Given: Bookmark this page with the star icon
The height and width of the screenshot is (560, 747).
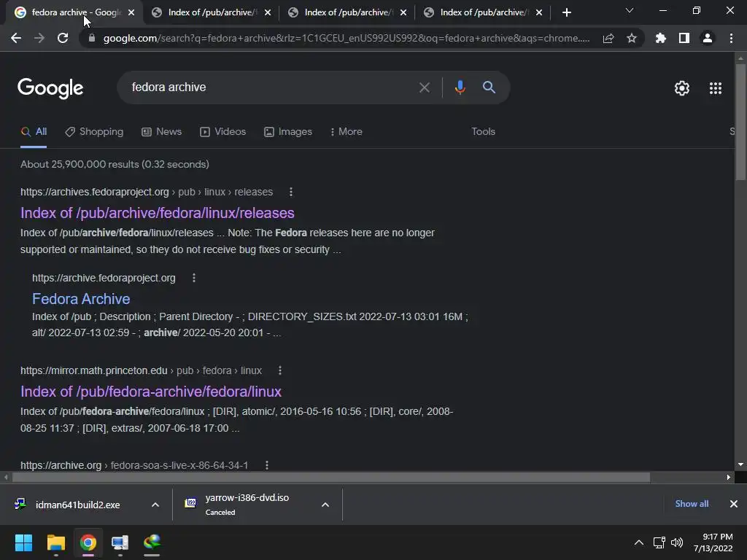Looking at the screenshot, I should click(632, 38).
